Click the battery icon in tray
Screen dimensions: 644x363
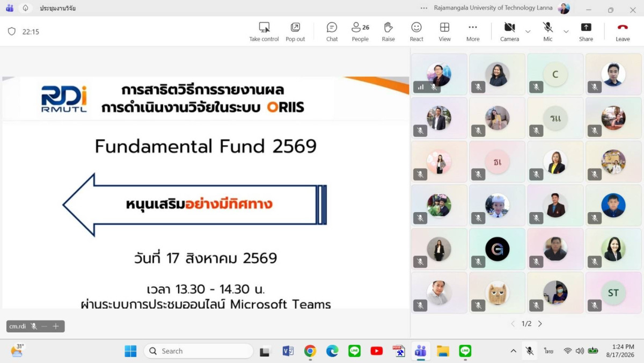click(x=593, y=351)
